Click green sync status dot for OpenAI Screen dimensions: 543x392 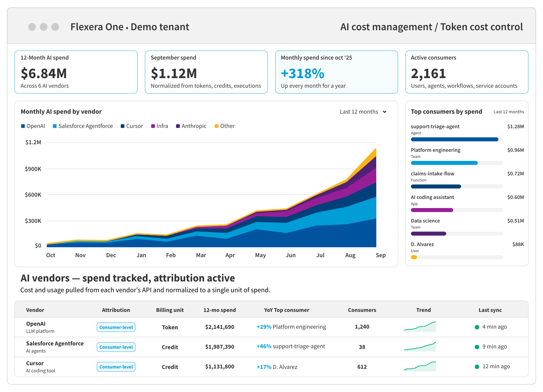(477, 327)
